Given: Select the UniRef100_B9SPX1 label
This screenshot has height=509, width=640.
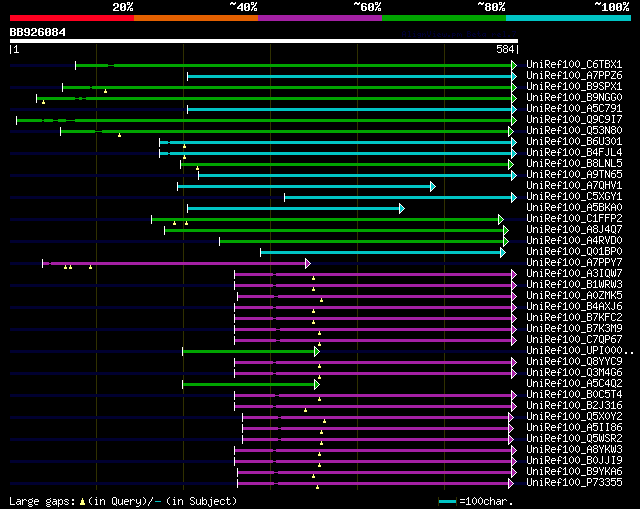Looking at the screenshot, I should coord(574,87).
